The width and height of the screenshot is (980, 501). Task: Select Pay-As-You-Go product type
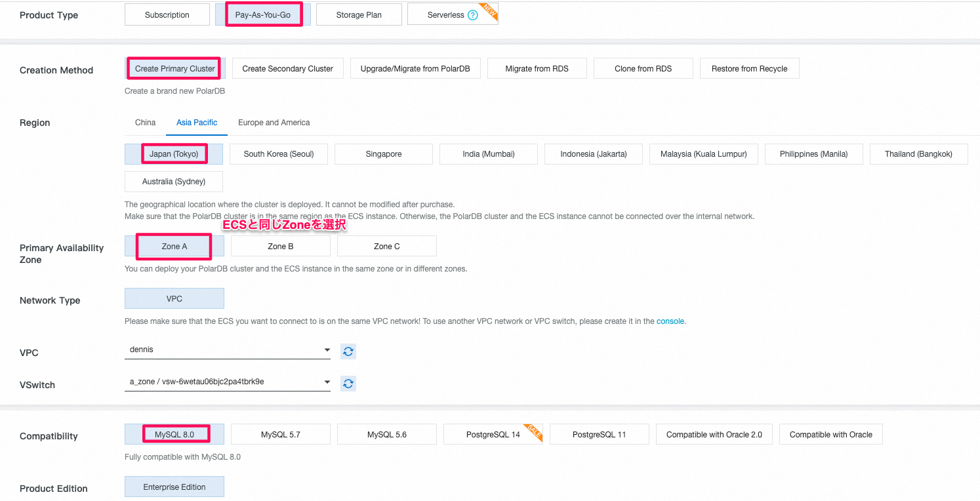pos(263,15)
